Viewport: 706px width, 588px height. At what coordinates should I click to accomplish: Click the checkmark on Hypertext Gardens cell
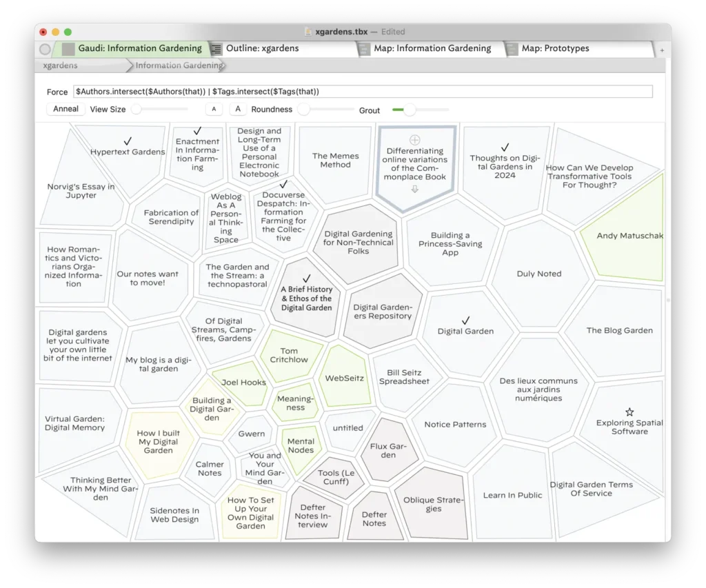point(128,141)
